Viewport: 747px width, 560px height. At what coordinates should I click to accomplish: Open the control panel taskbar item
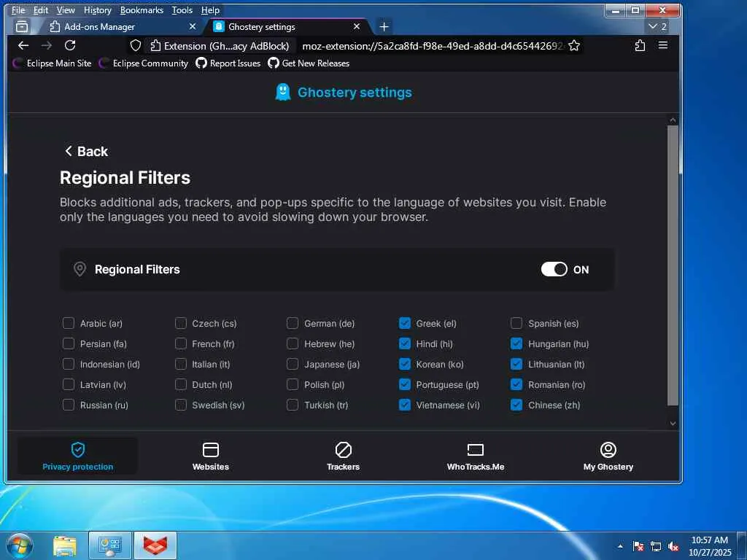(110, 546)
